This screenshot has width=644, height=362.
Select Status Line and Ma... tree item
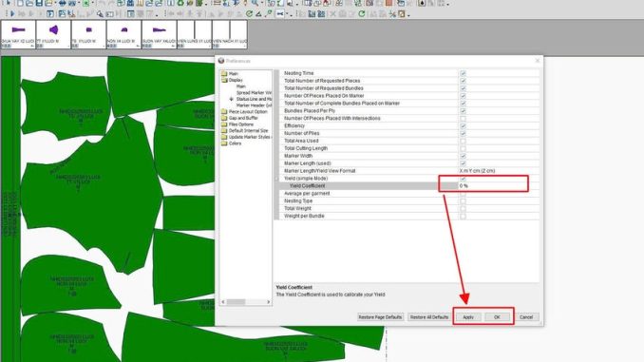[254, 99]
